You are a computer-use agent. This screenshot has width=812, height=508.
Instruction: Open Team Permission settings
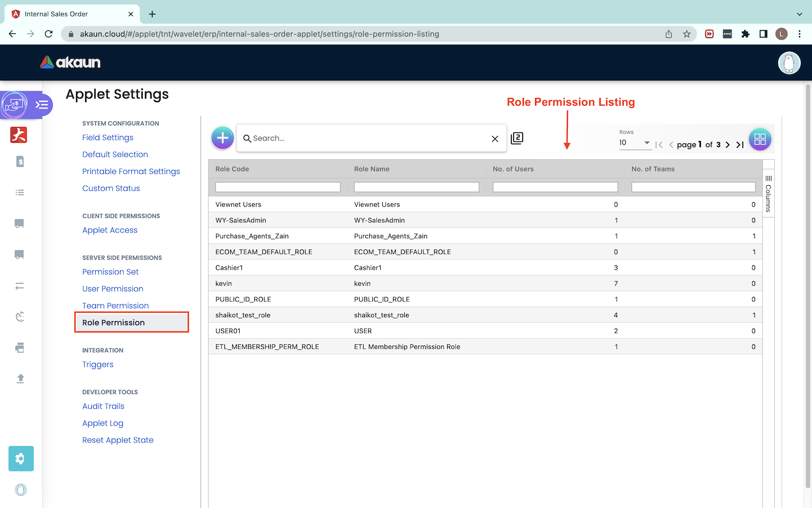point(116,305)
